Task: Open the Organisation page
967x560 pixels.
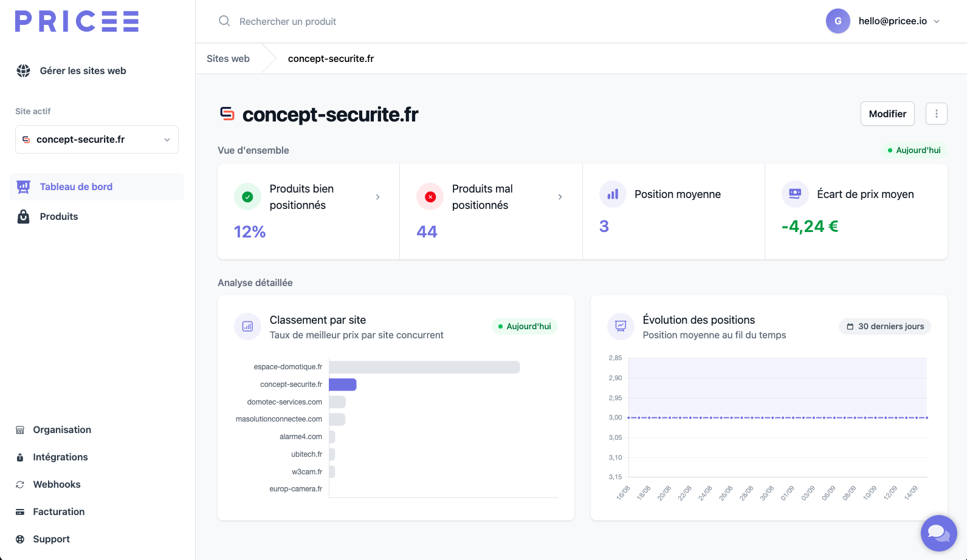Action: 62,430
